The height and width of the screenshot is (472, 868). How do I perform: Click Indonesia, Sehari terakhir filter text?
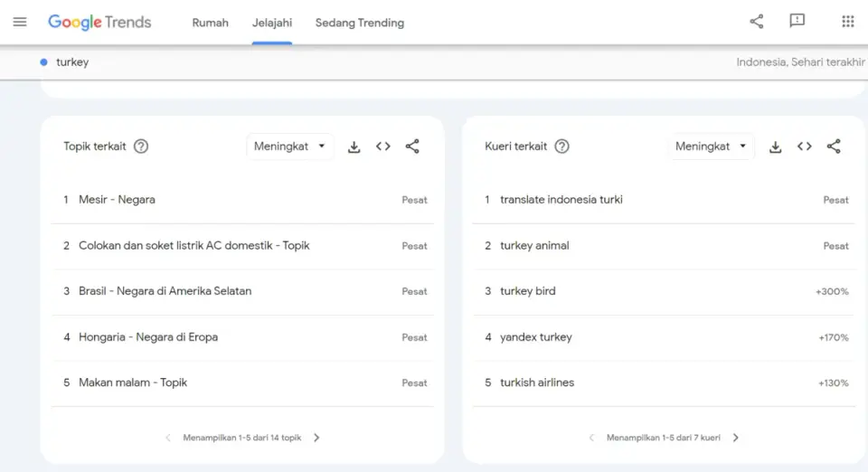coord(800,62)
